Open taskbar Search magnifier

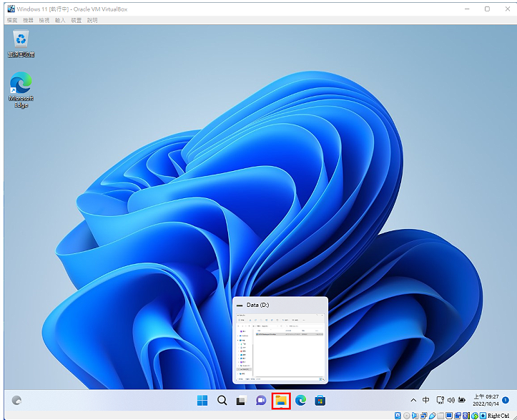[222, 401]
